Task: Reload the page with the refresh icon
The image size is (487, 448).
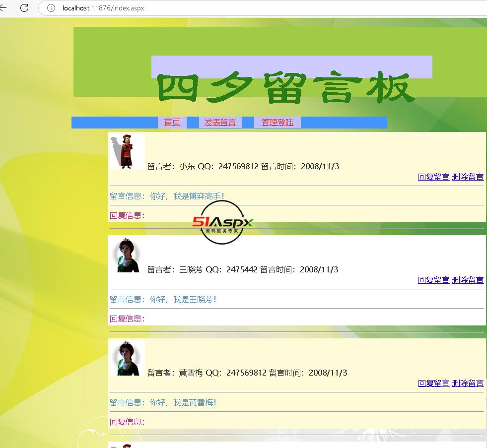Action: point(24,8)
